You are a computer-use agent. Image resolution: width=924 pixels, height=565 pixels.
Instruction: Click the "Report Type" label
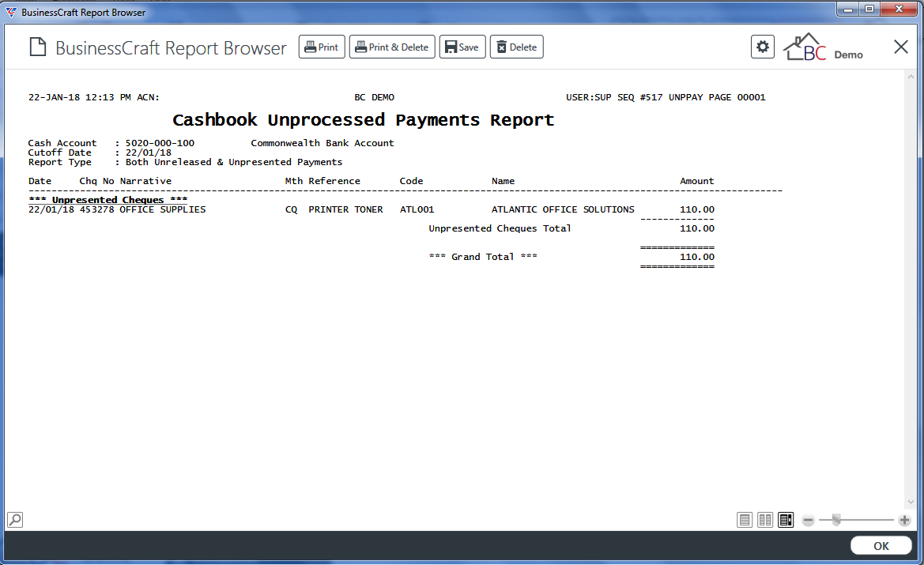point(59,162)
